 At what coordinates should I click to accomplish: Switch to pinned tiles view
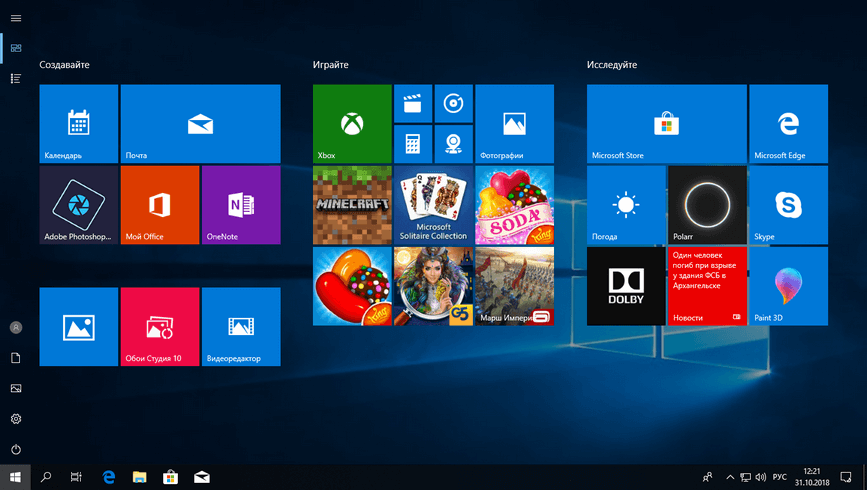(16, 48)
